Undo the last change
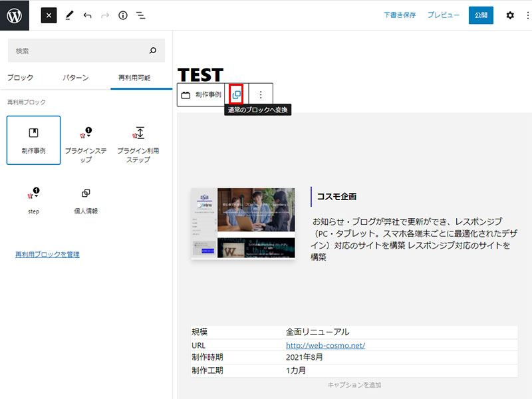The image size is (532, 399). (87, 15)
